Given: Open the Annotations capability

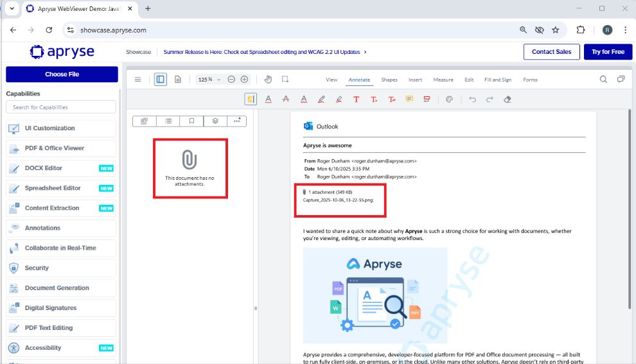Looking at the screenshot, I should click(61, 228).
